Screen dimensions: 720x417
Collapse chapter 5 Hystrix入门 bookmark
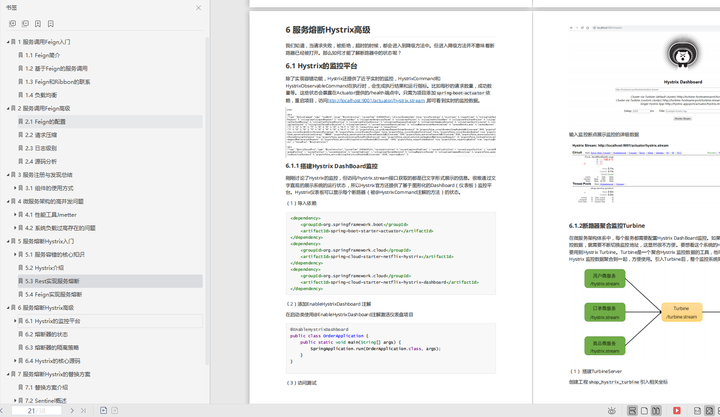click(8, 241)
